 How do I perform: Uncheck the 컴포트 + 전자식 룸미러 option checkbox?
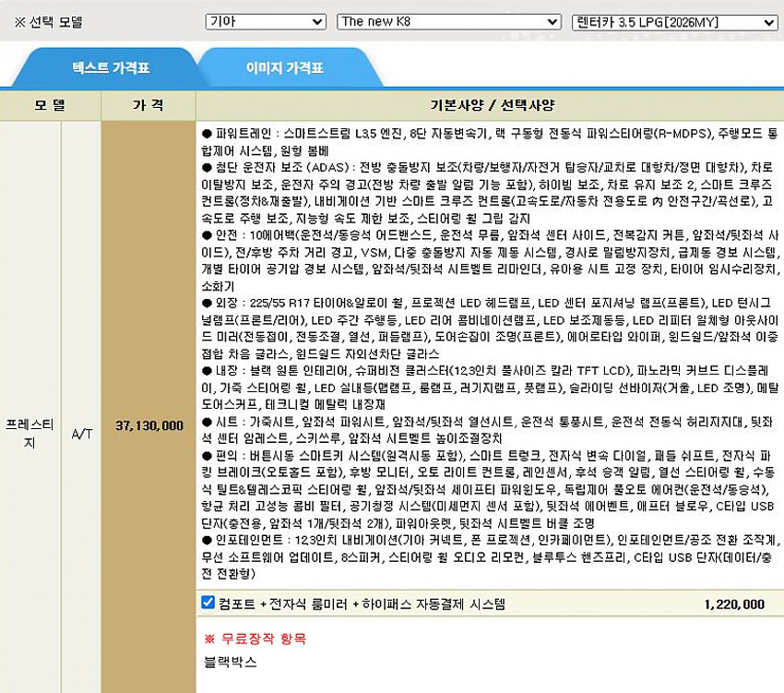click(208, 603)
